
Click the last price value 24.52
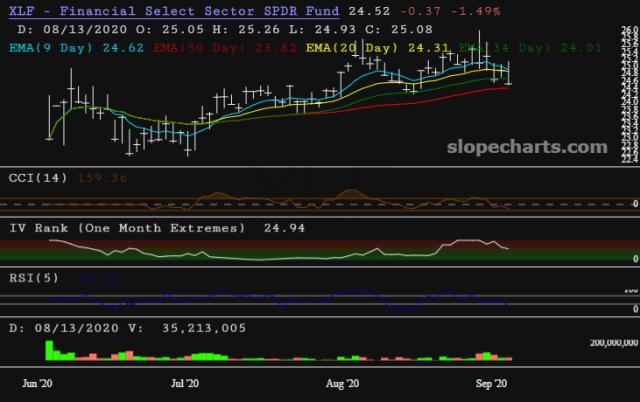point(369,11)
